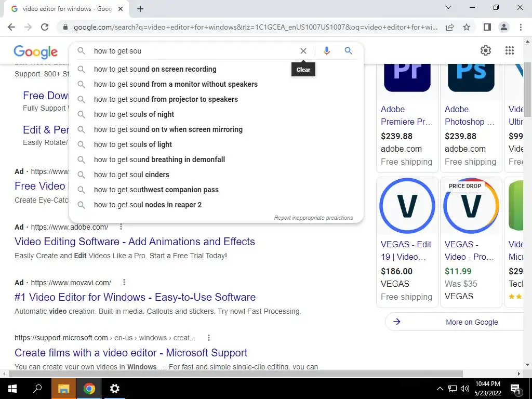
Task: Click the PRICE DROP VEGAS thumbnail
Action: click(471, 206)
